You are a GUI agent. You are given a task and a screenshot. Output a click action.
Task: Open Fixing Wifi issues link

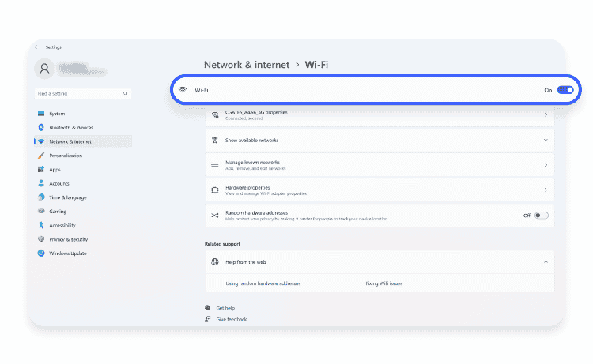click(383, 283)
